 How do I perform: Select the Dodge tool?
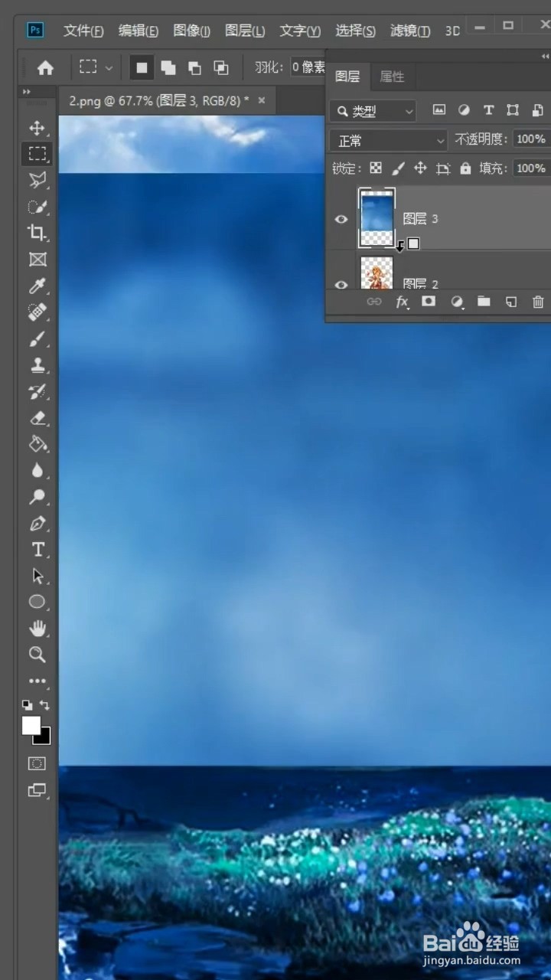[37, 497]
